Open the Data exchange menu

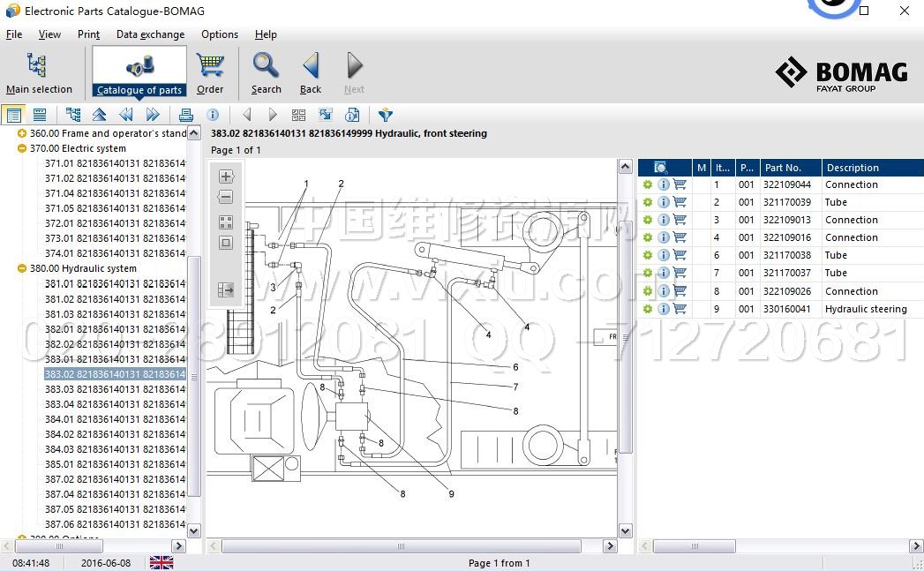(x=150, y=34)
